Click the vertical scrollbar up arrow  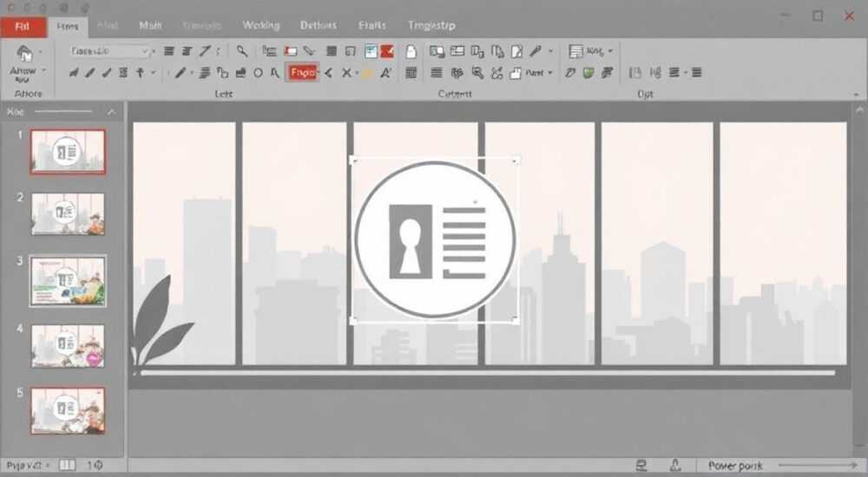click(x=859, y=110)
